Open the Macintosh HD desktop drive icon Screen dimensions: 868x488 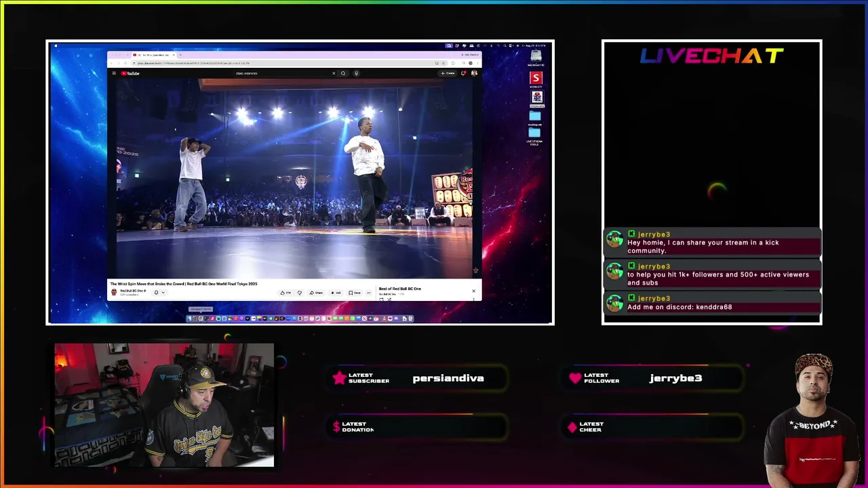click(536, 57)
